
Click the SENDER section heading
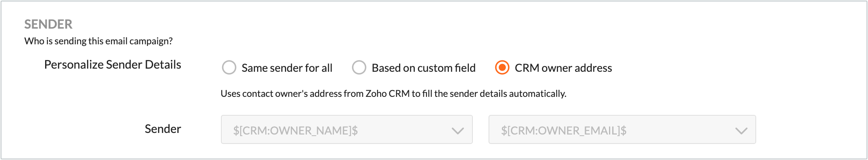click(48, 24)
